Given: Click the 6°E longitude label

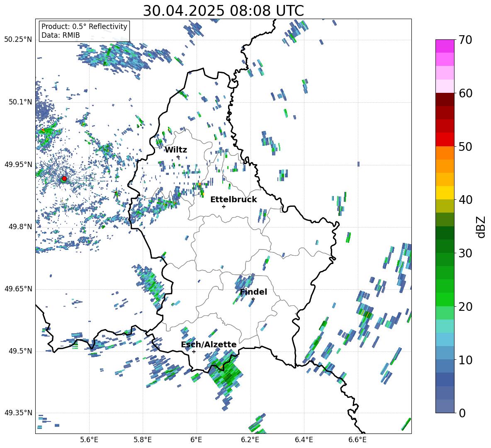Looking at the screenshot, I should (x=196, y=440).
